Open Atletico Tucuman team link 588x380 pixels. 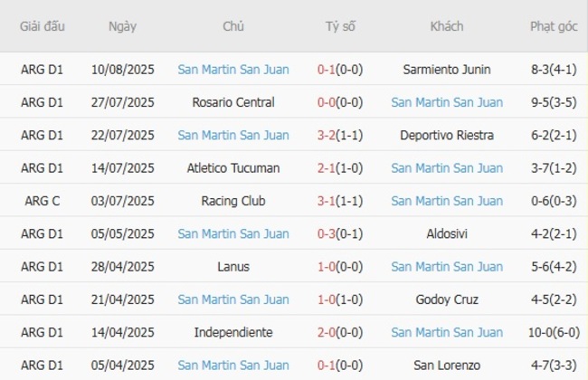[233, 167]
